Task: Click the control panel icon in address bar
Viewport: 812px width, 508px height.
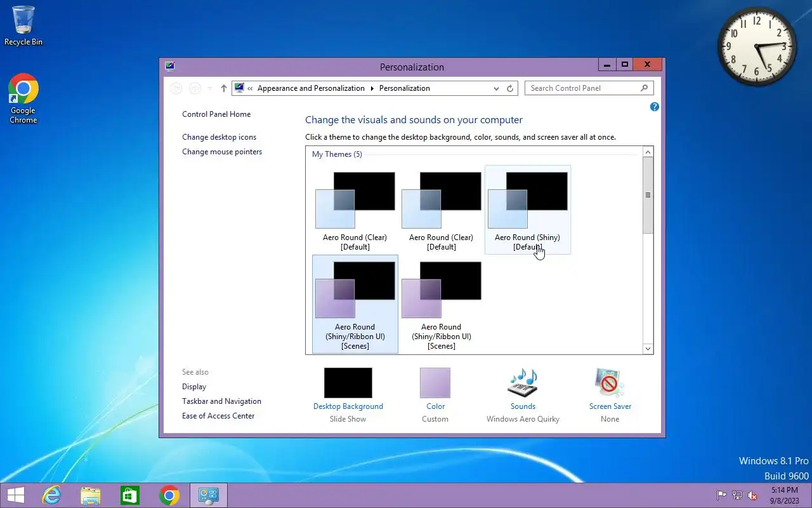Action: [239, 88]
